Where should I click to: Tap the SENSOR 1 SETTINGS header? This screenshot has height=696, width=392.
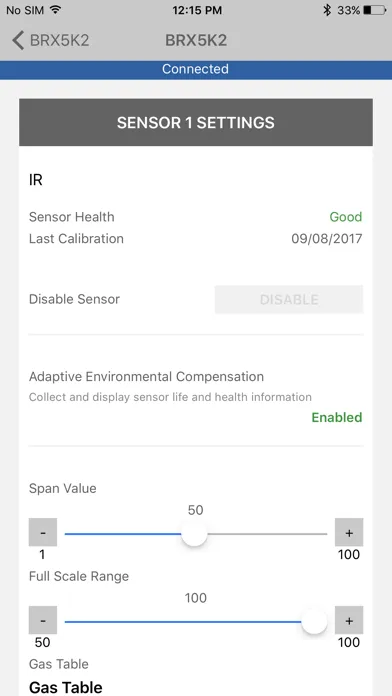click(196, 123)
